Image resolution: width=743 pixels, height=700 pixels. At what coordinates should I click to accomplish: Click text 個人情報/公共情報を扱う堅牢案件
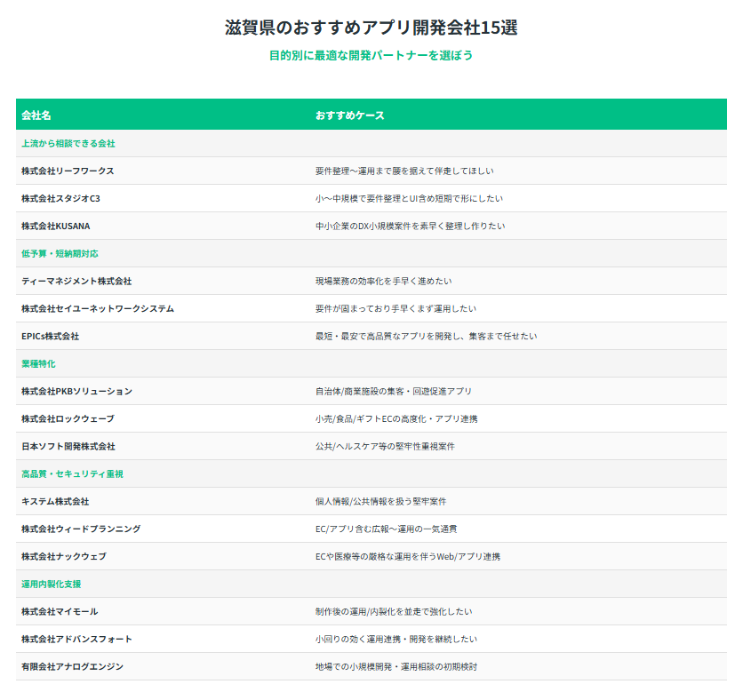[x=381, y=502]
